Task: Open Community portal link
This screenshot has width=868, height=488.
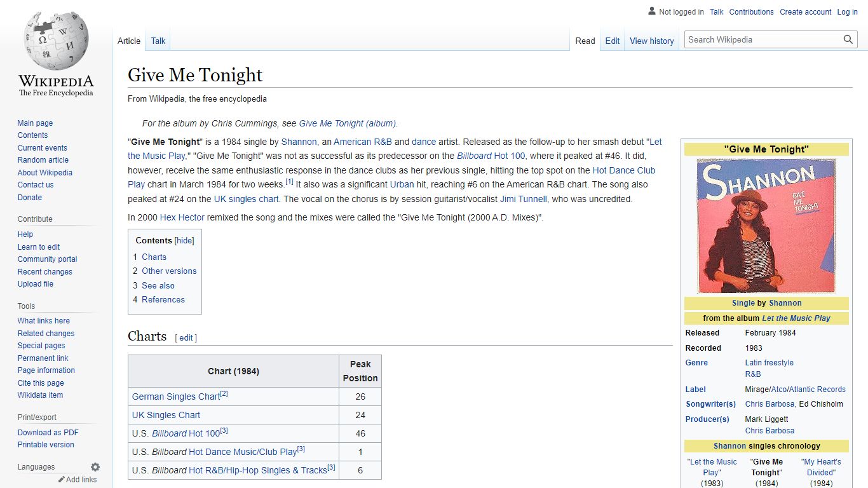Action: click(48, 259)
